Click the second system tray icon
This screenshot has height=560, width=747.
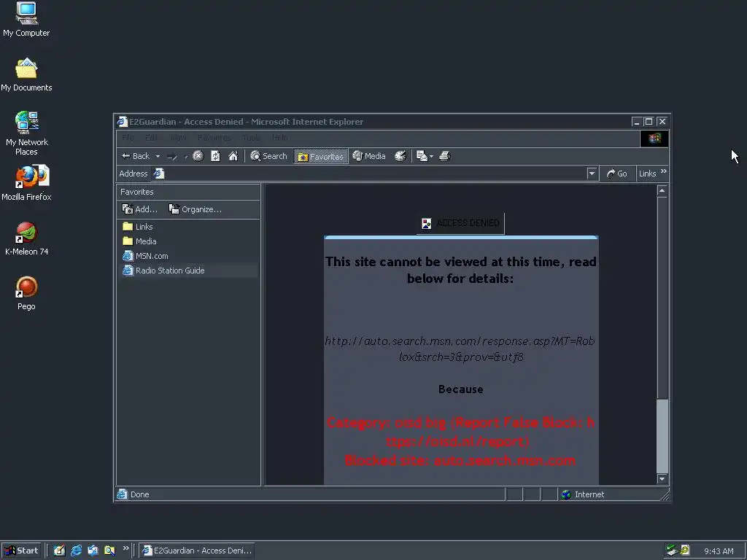coord(685,551)
